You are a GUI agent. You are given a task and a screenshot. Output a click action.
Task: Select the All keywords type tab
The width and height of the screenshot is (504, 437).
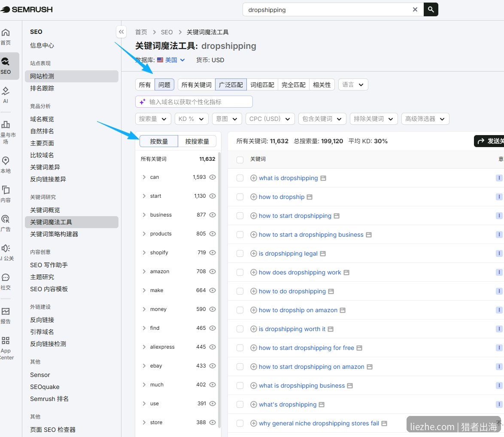145,85
